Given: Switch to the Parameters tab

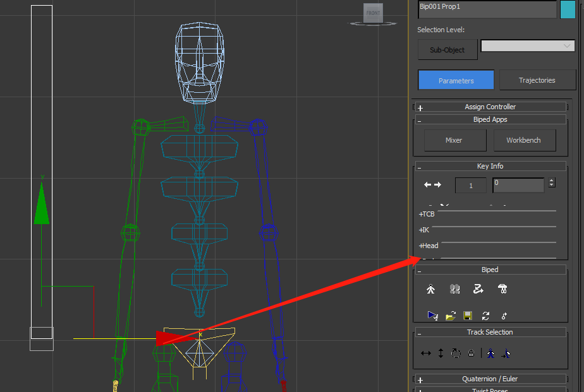Looking at the screenshot, I should tap(456, 80).
